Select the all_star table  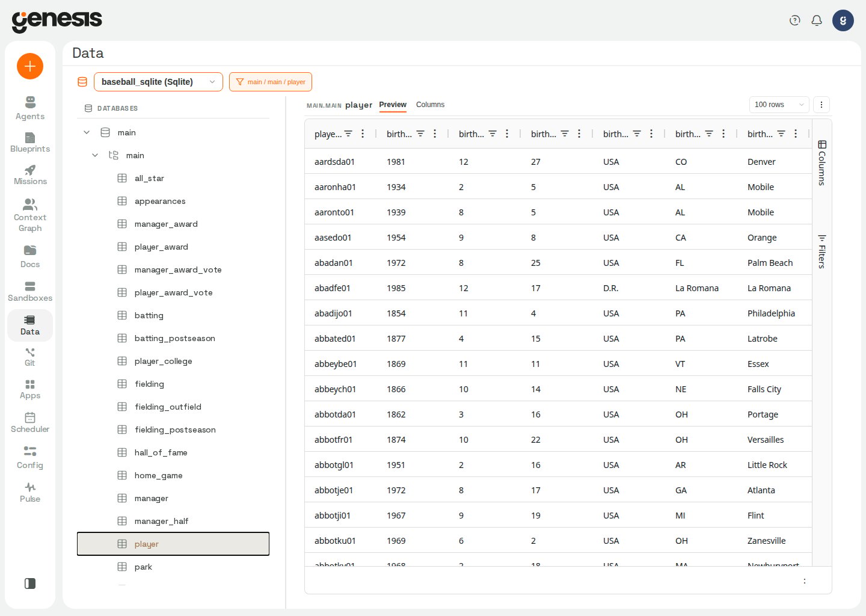(x=173, y=178)
